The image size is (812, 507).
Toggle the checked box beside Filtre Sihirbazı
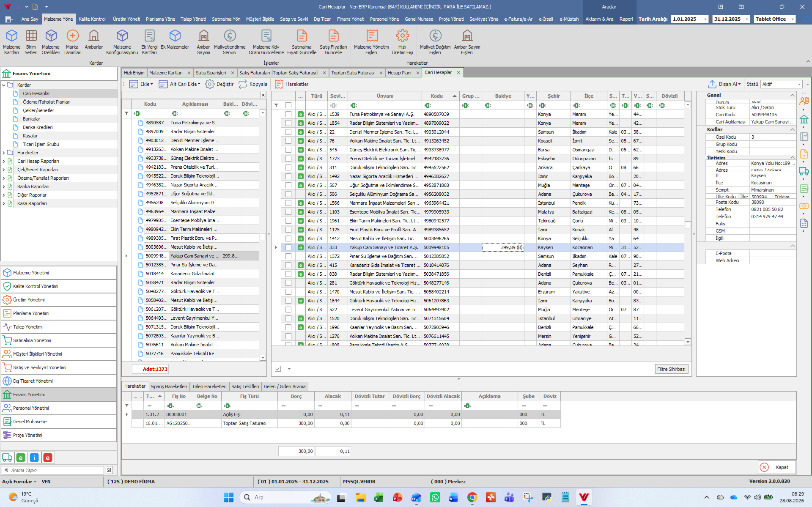(x=278, y=369)
